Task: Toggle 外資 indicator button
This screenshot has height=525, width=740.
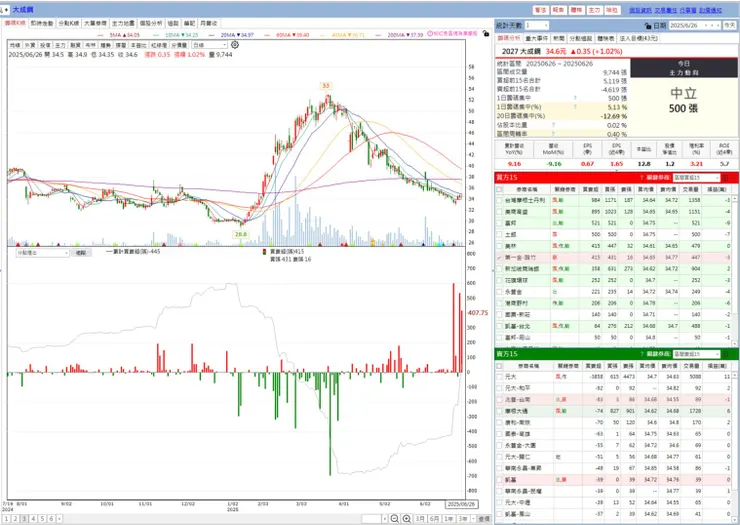Action: 30,45
